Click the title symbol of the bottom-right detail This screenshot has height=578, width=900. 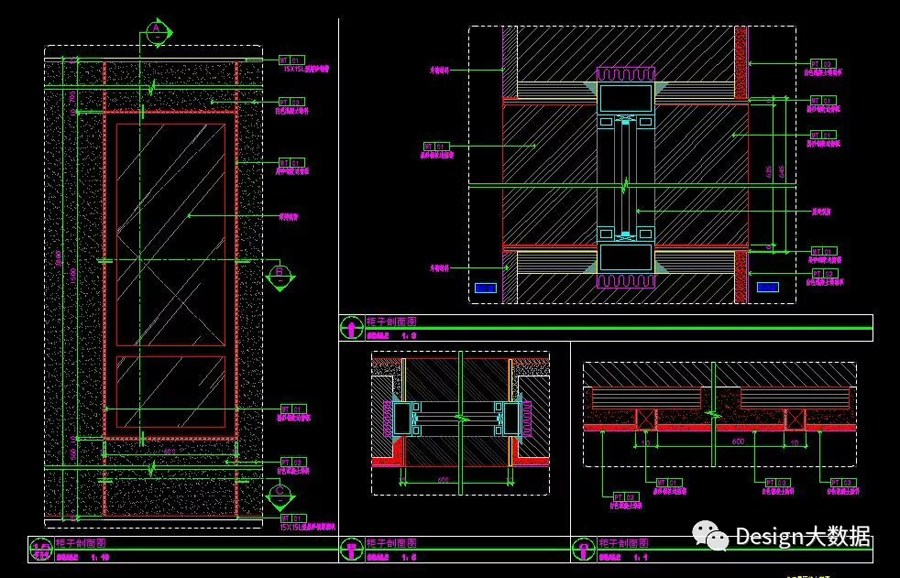point(582,548)
